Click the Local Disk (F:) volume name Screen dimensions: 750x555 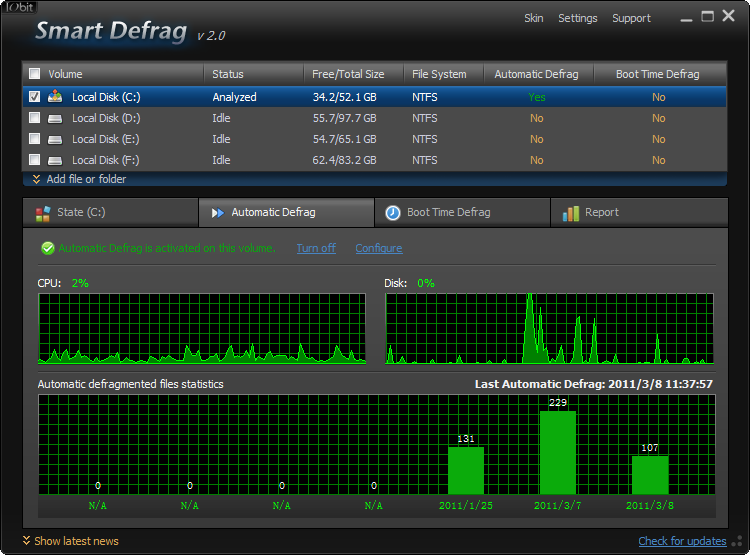point(106,160)
